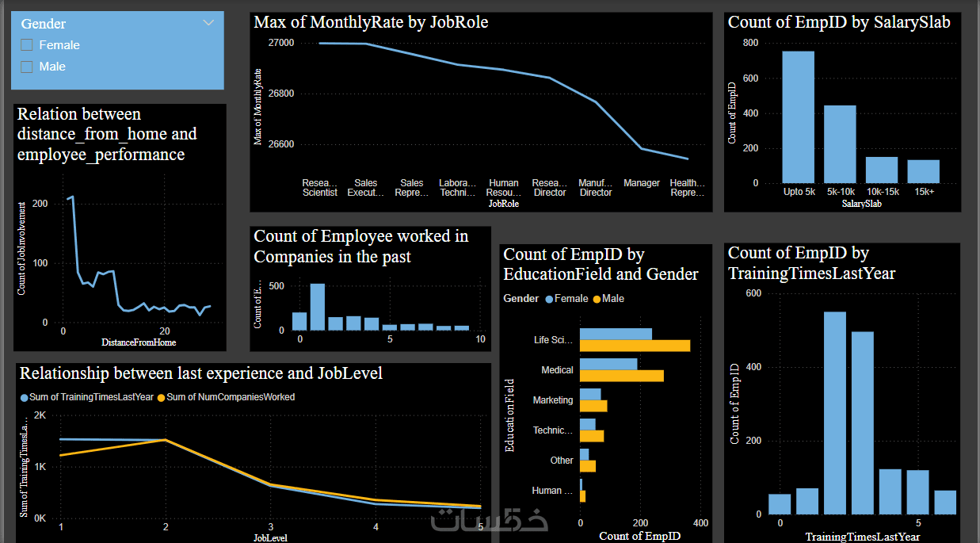The image size is (980, 543).
Task: Click the Gender slicer header label
Action: click(x=44, y=24)
